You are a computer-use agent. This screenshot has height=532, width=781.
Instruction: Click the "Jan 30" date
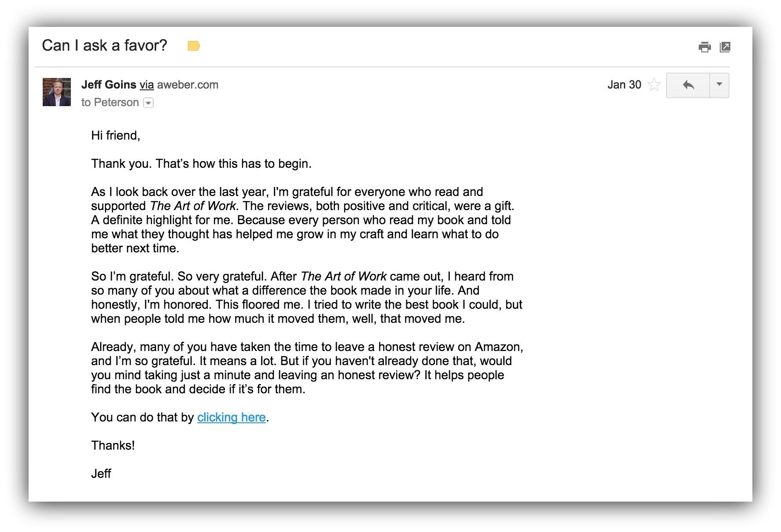(x=624, y=85)
